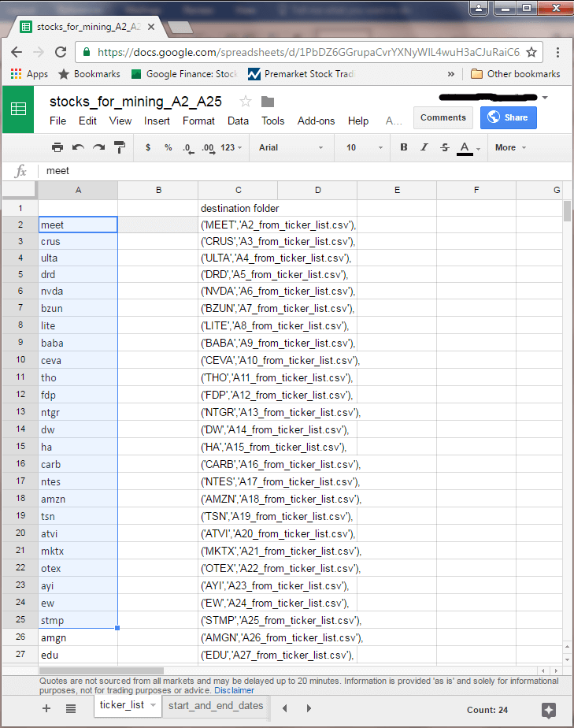Open the Help menu
The image size is (574, 728).
pos(358,121)
